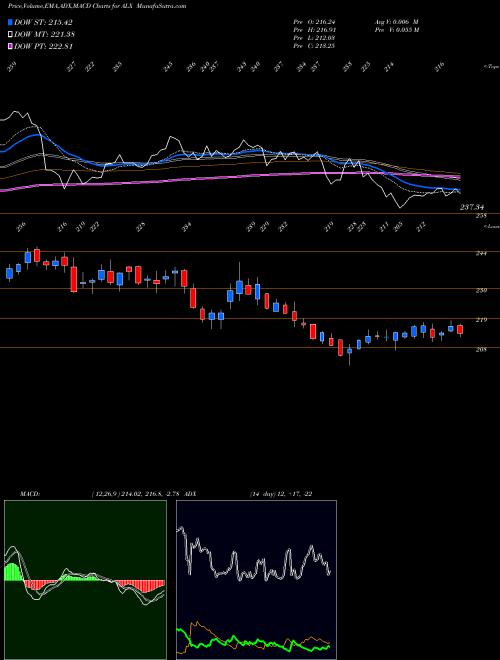The image size is (500, 660).
Task: Click the 239 price axis label
Action: tap(481, 290)
